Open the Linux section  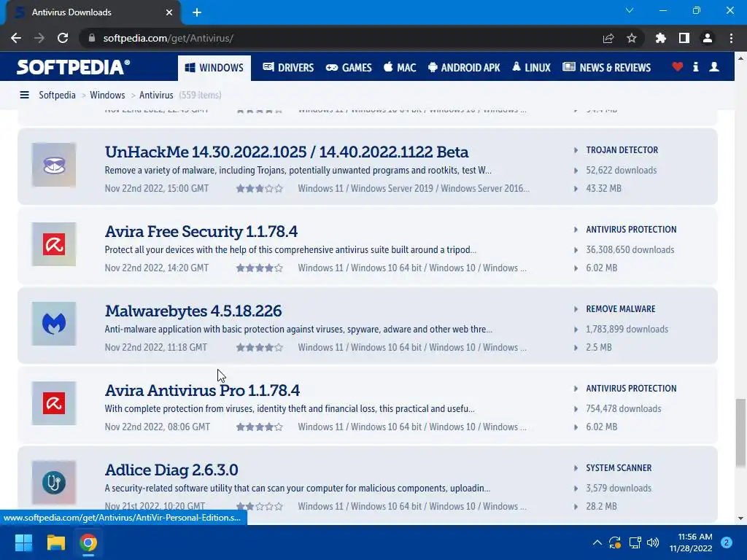[532, 68]
